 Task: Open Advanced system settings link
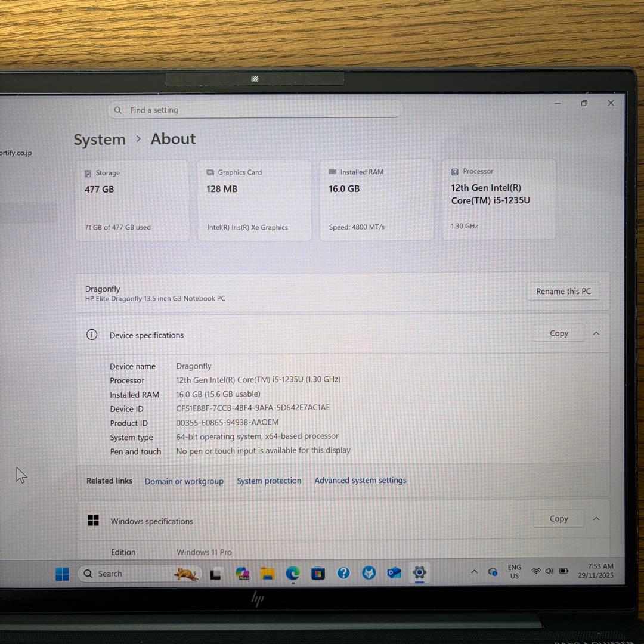(360, 480)
